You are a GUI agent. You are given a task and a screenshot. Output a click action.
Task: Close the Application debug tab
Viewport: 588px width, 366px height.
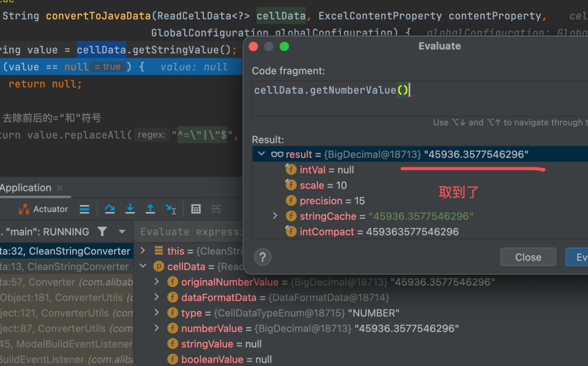[60, 188]
